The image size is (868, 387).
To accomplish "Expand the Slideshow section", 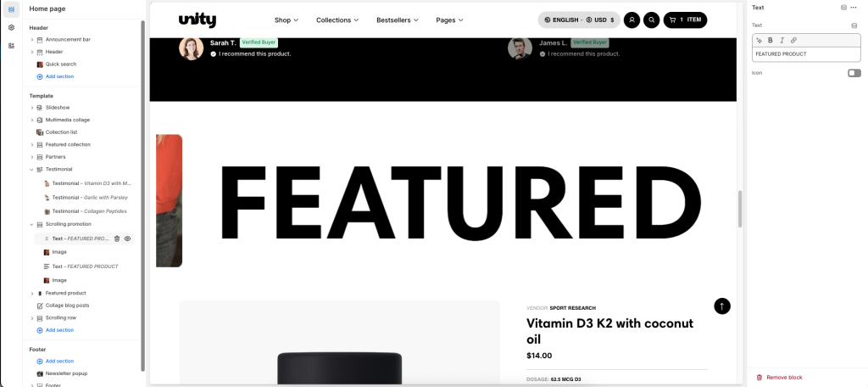I will point(32,108).
